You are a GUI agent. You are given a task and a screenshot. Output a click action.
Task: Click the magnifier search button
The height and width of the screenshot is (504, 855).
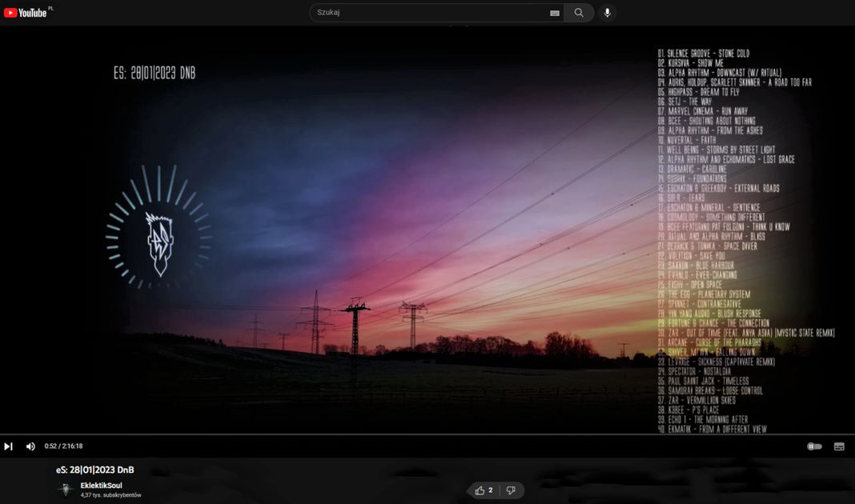579,13
